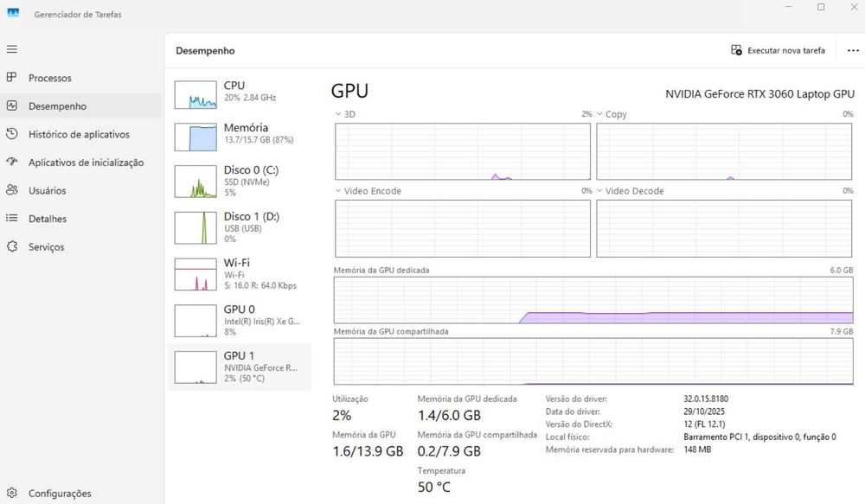Open the three-dot more options menu
The height and width of the screenshot is (504, 865).
853,50
